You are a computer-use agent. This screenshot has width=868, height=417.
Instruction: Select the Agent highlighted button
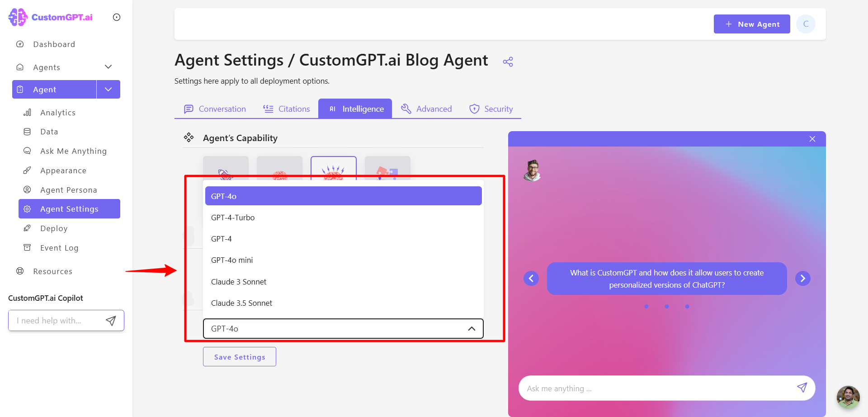(x=54, y=90)
